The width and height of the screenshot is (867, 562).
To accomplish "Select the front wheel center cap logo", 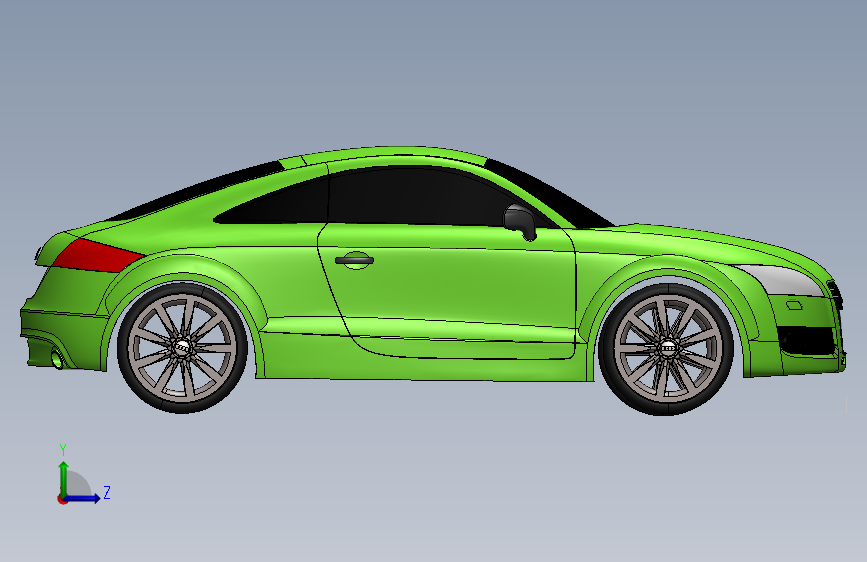I will (x=668, y=348).
